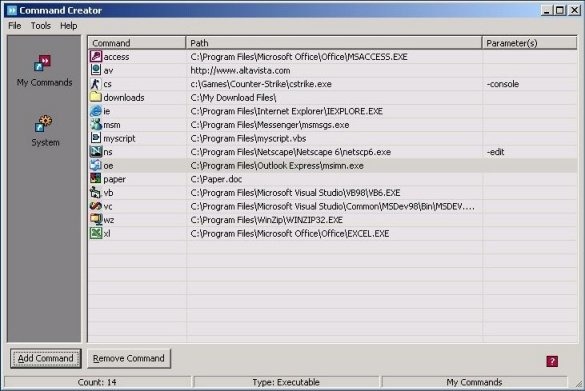Click the xl Excel icon
This screenshot has width=585, height=391.
[x=96, y=233]
